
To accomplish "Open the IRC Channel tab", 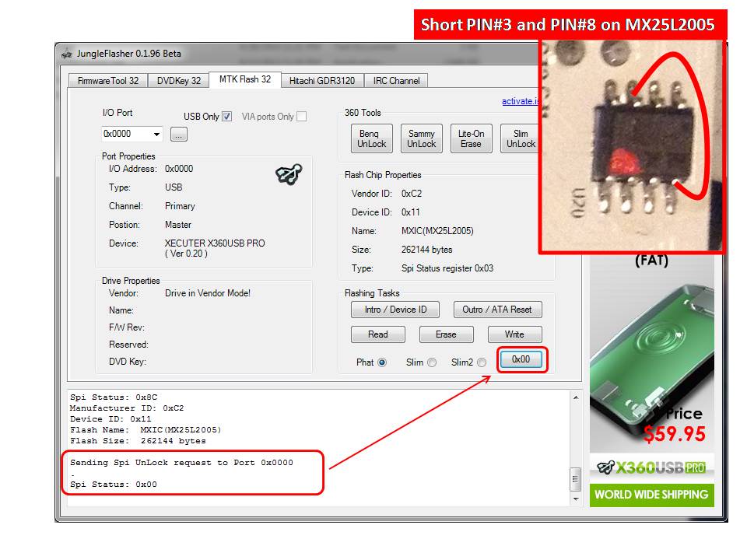I will click(x=396, y=81).
